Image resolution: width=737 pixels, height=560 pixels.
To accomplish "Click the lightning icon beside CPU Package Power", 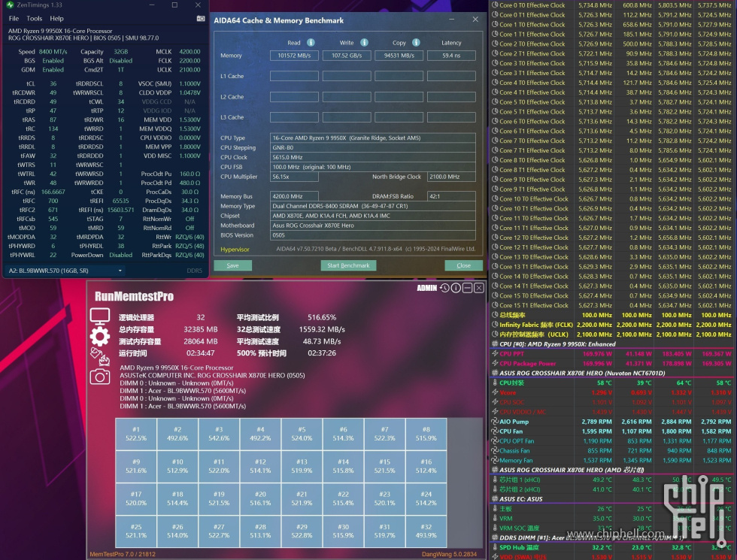I will coord(495,363).
